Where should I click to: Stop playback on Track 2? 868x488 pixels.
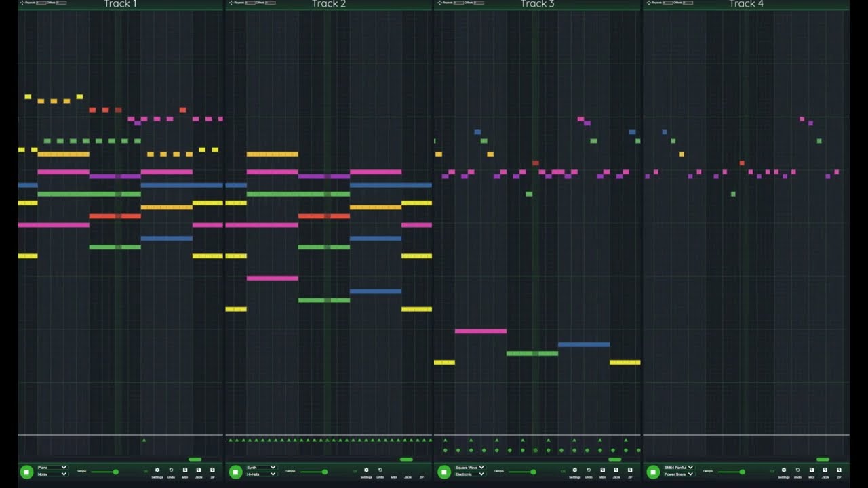[235, 472]
